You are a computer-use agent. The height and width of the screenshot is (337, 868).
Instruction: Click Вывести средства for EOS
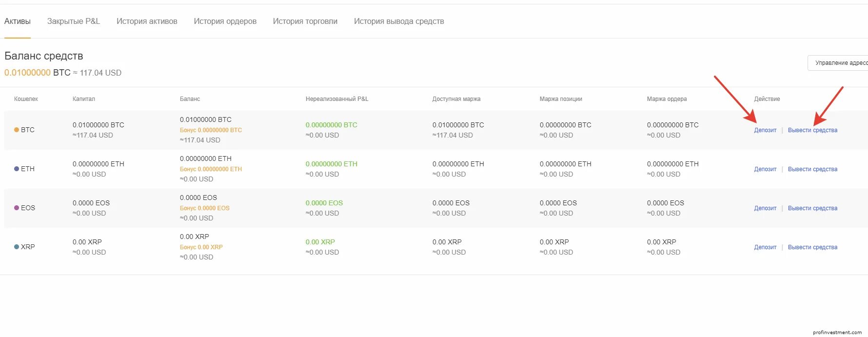pos(812,208)
